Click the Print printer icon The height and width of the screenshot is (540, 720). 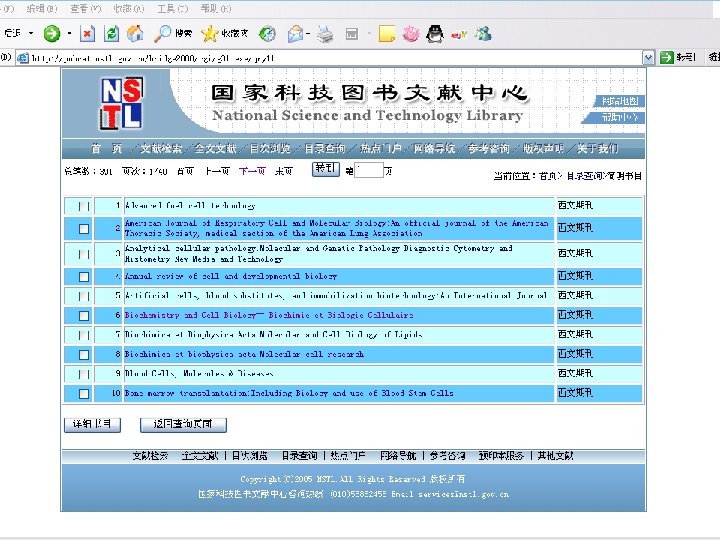coord(326,34)
